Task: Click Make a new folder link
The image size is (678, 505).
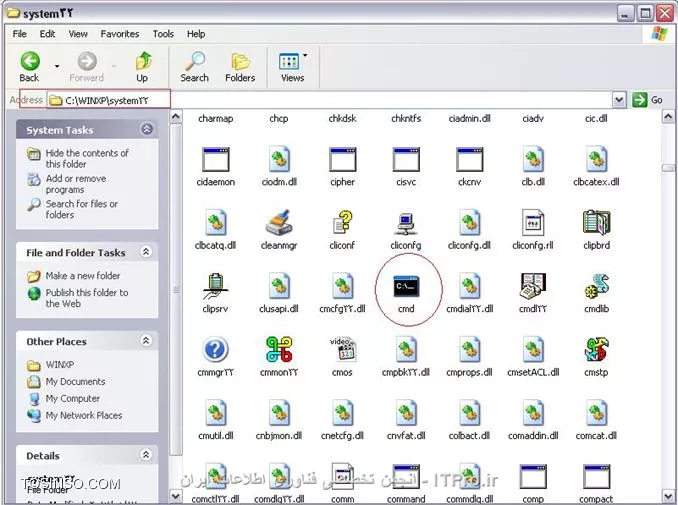Action: pyautogui.click(x=83, y=275)
